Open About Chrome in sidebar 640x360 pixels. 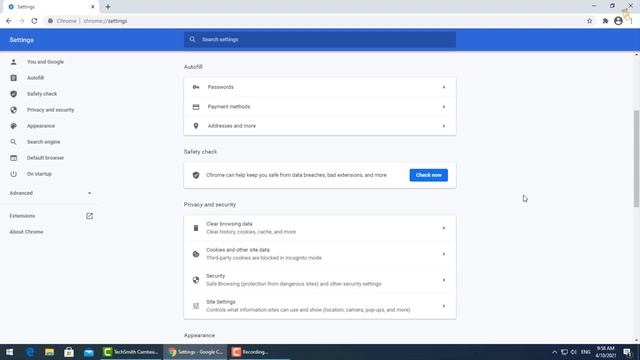point(27,232)
